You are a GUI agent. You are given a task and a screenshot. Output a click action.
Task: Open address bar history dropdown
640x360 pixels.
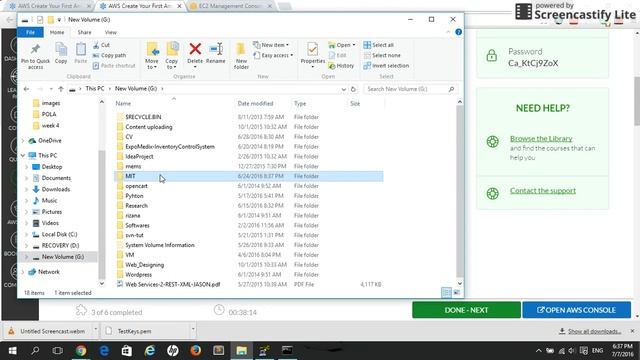(x=343, y=89)
